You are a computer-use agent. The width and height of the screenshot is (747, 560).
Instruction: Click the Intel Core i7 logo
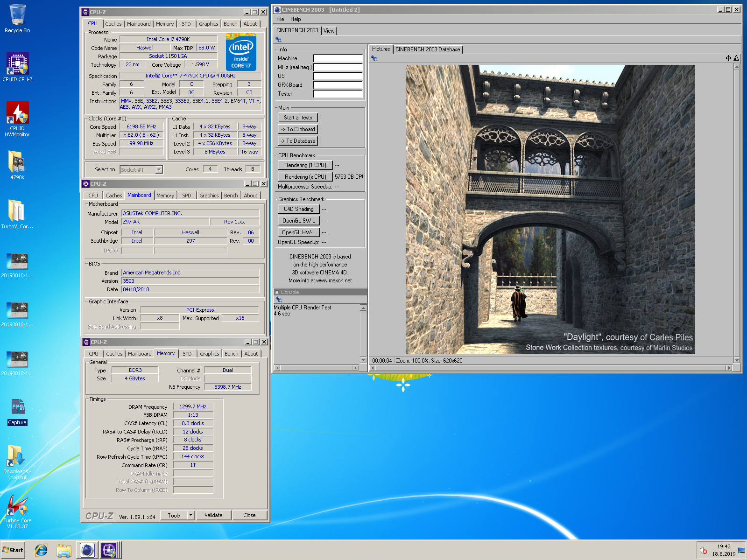click(241, 52)
